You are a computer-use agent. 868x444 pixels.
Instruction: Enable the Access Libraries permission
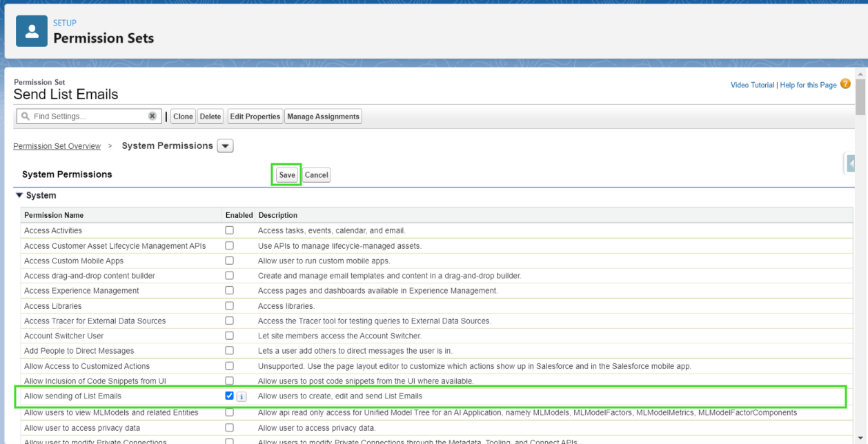pyautogui.click(x=229, y=305)
